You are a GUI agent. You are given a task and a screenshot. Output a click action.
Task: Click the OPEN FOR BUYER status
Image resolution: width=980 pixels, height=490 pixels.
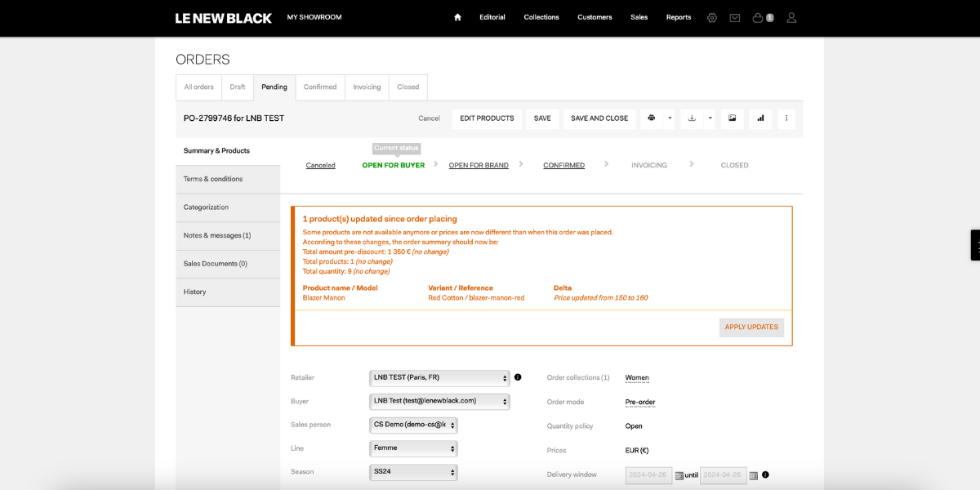tap(394, 166)
